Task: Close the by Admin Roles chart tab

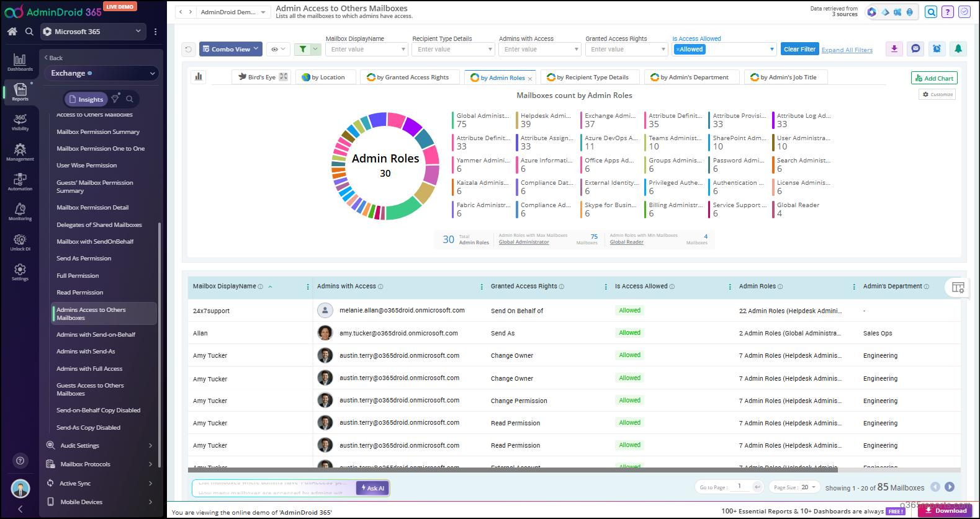Action: (530, 79)
